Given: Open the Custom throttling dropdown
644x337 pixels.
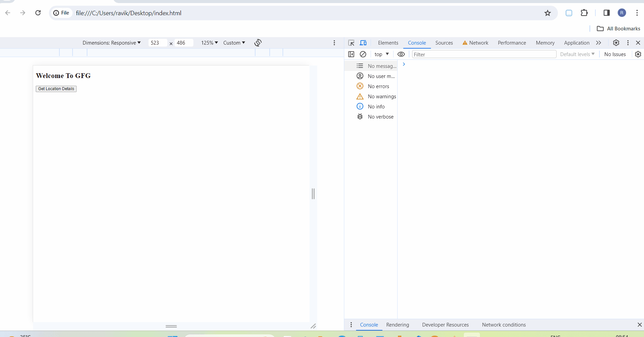Looking at the screenshot, I should (x=234, y=43).
